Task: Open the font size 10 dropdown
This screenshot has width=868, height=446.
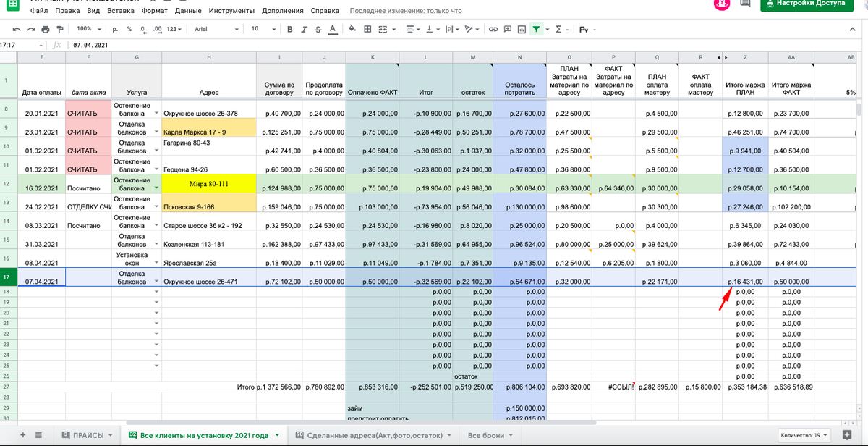Action: click(x=263, y=29)
